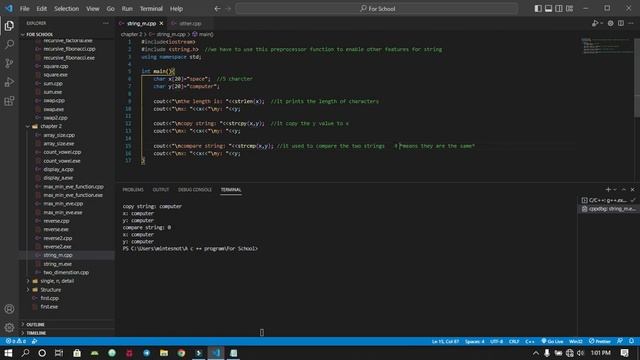Open the Terminal menu
Image resolution: width=640 pixels, height=360 pixels.
tap(151, 9)
